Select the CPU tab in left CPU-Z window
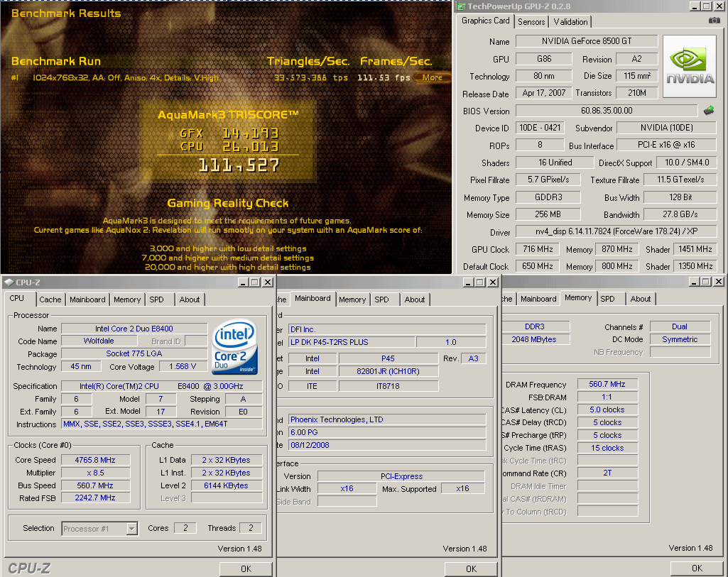 17,298
